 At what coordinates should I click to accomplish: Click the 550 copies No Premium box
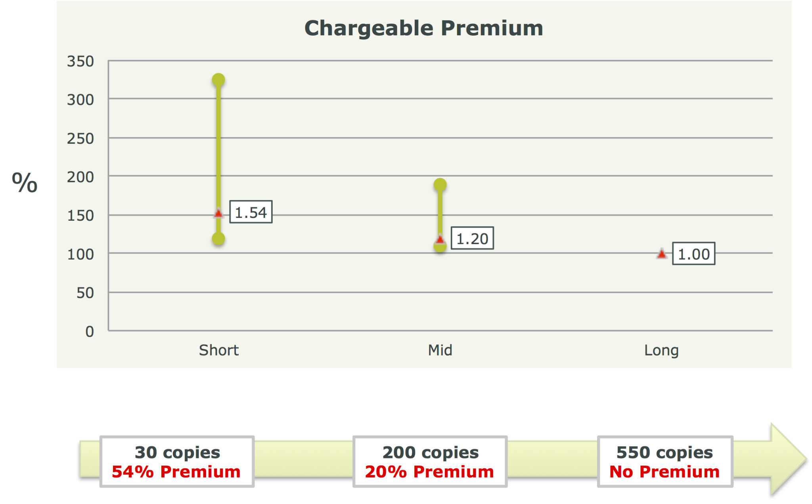point(665,462)
